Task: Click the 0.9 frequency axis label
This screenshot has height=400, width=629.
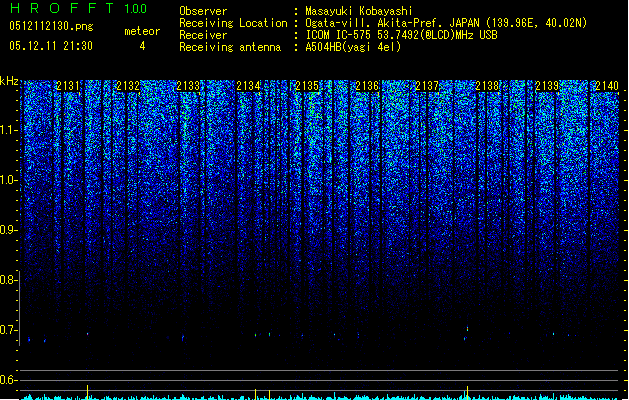Action: click(x=9, y=230)
